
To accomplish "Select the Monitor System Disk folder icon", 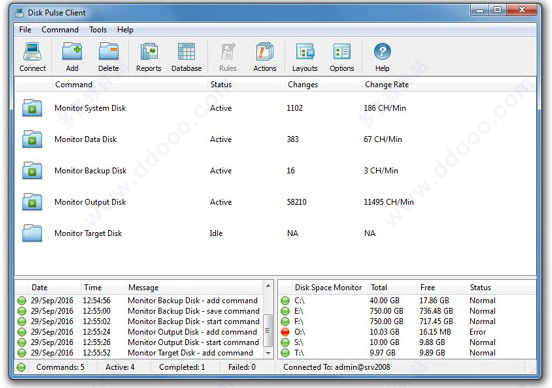I will 32,108.
